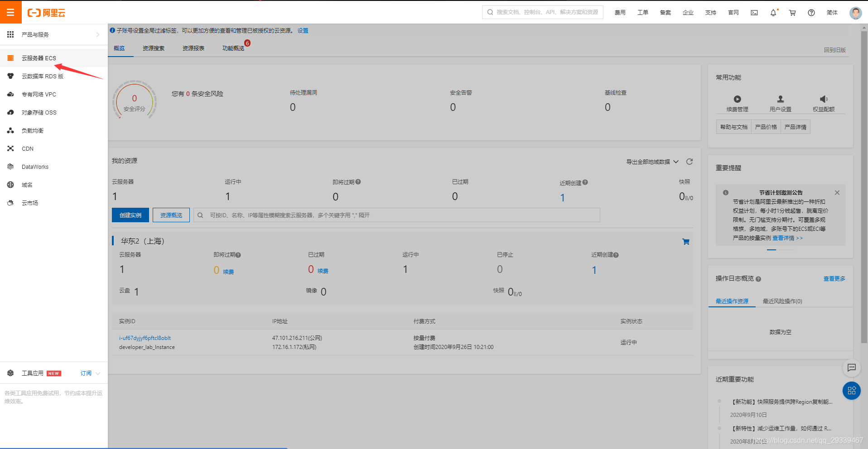This screenshot has height=449, width=868.
Task: Open 用户设置 in 常用功能
Action: 780,104
